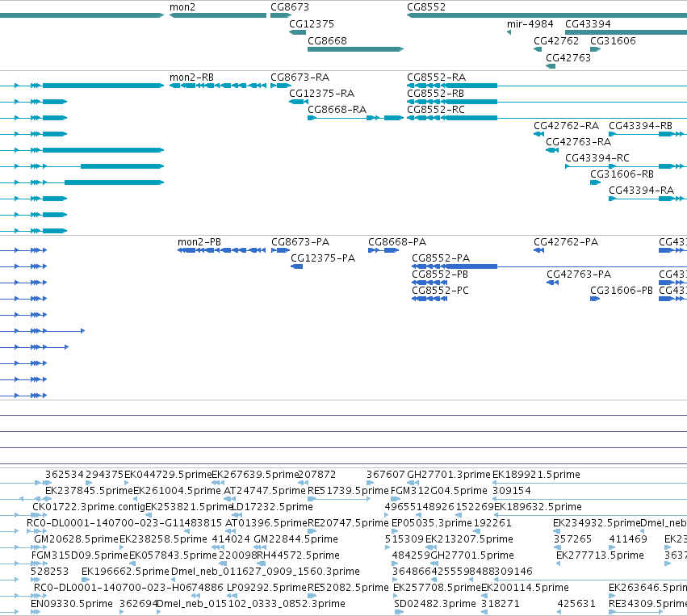This screenshot has height=616, width=687.
Task: Select EST AT24747.5prime label
Action: [265, 491]
